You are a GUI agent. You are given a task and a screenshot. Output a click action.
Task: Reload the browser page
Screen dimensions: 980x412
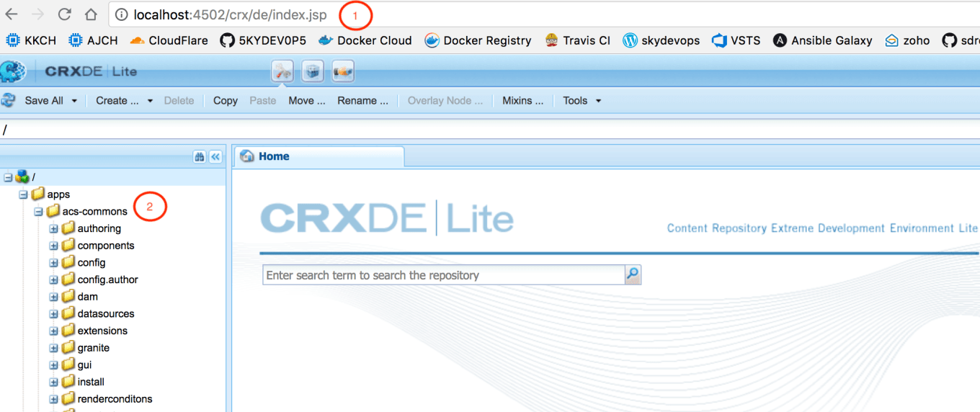(x=64, y=14)
